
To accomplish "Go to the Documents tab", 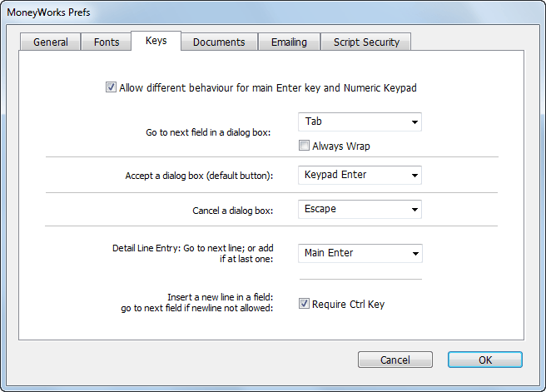I will point(219,42).
